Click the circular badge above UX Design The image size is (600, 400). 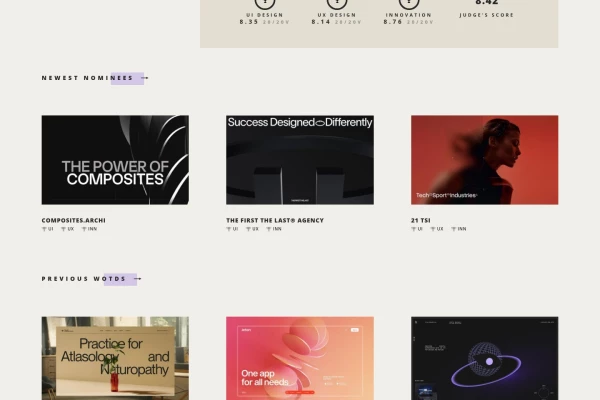click(x=337, y=3)
